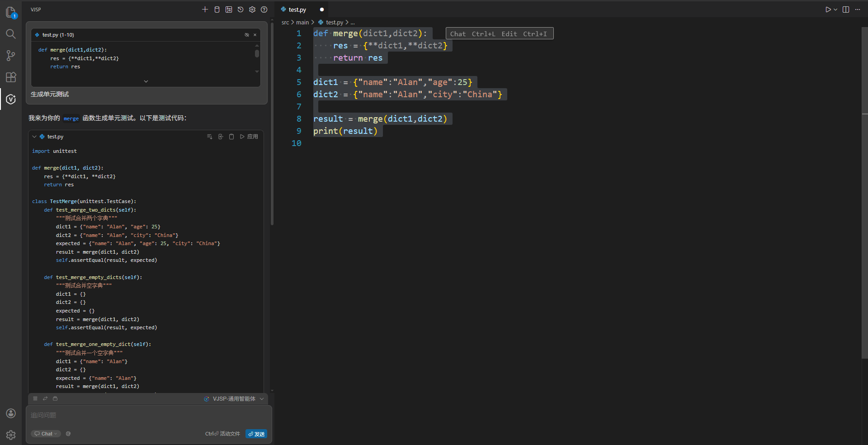Click the 追问问题 follow-up input field

pos(149,415)
